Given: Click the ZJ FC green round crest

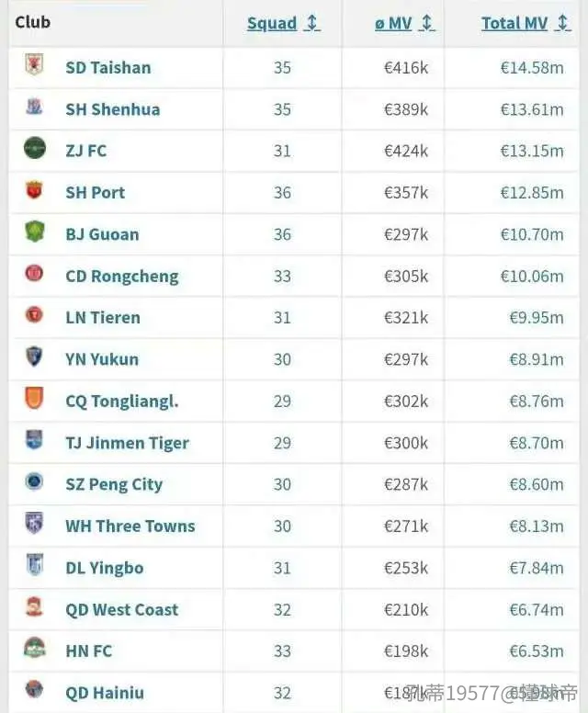Looking at the screenshot, I should point(35,148).
